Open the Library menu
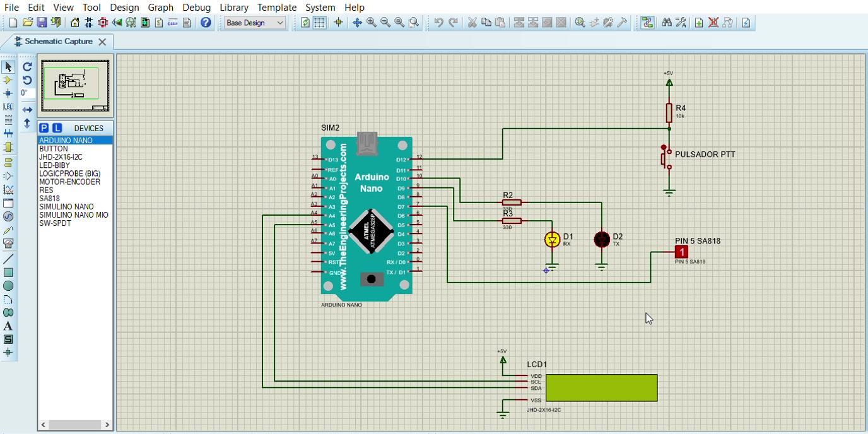Screen dimensions: 868x434 [234, 8]
